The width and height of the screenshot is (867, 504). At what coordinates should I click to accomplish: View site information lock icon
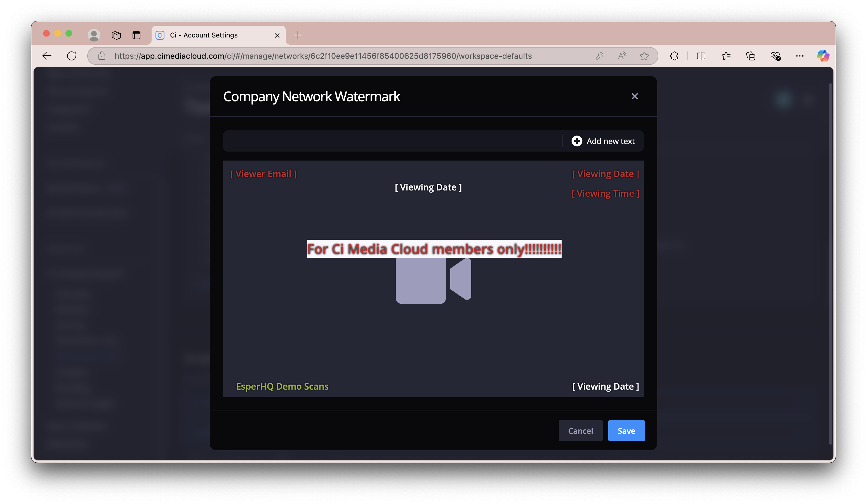[x=102, y=56]
